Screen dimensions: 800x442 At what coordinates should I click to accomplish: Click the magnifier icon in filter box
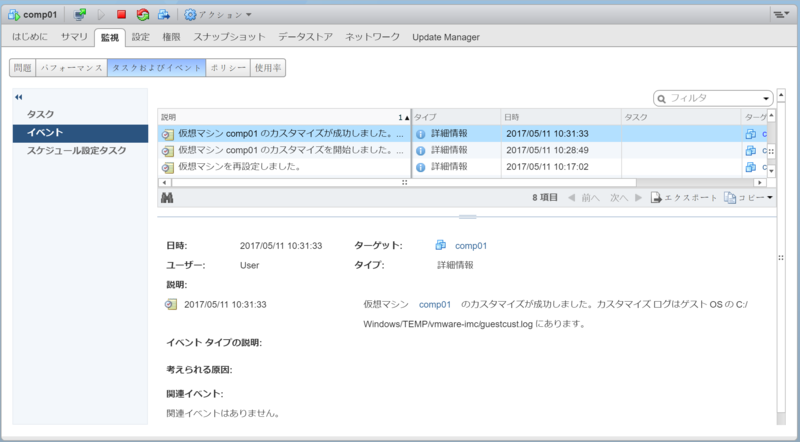tap(662, 99)
